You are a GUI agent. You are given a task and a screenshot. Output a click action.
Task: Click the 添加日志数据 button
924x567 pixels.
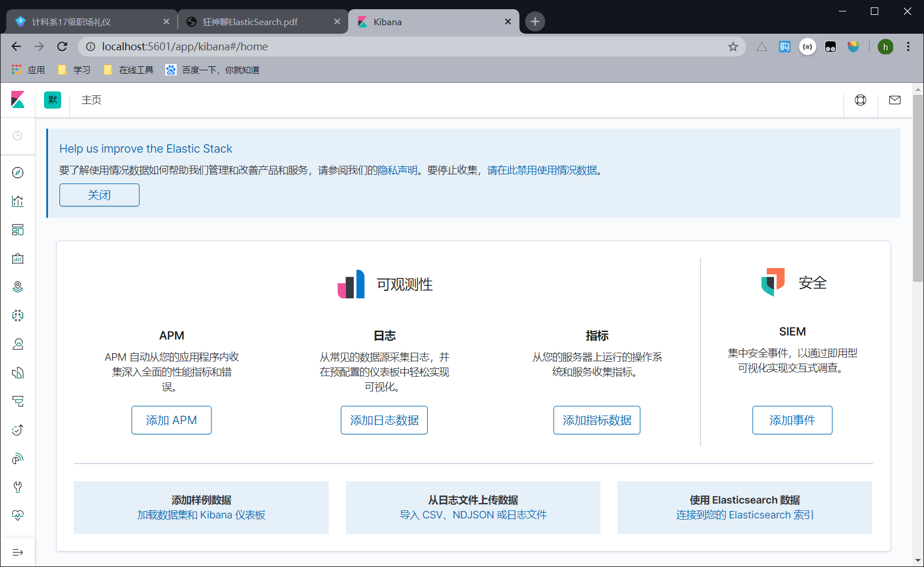(384, 420)
